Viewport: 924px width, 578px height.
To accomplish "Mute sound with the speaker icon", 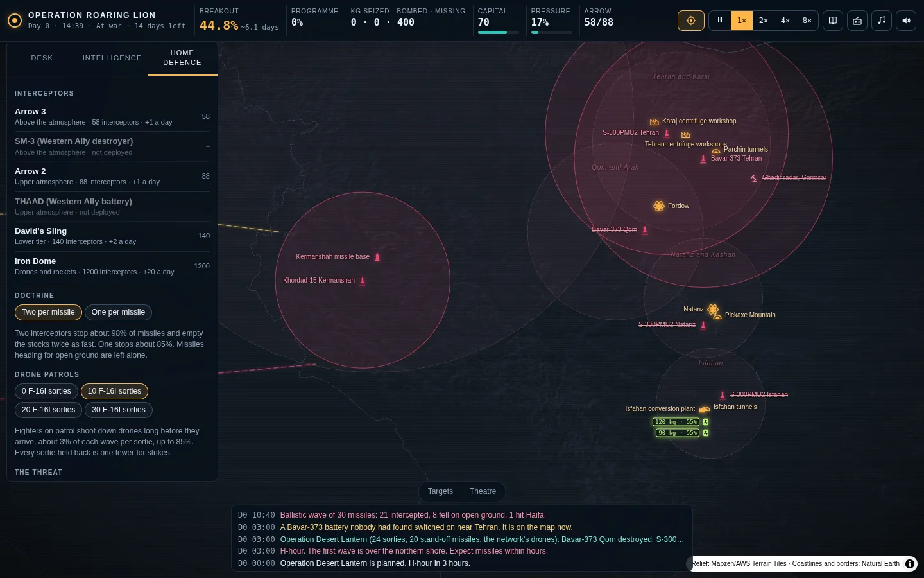I will 906,21.
